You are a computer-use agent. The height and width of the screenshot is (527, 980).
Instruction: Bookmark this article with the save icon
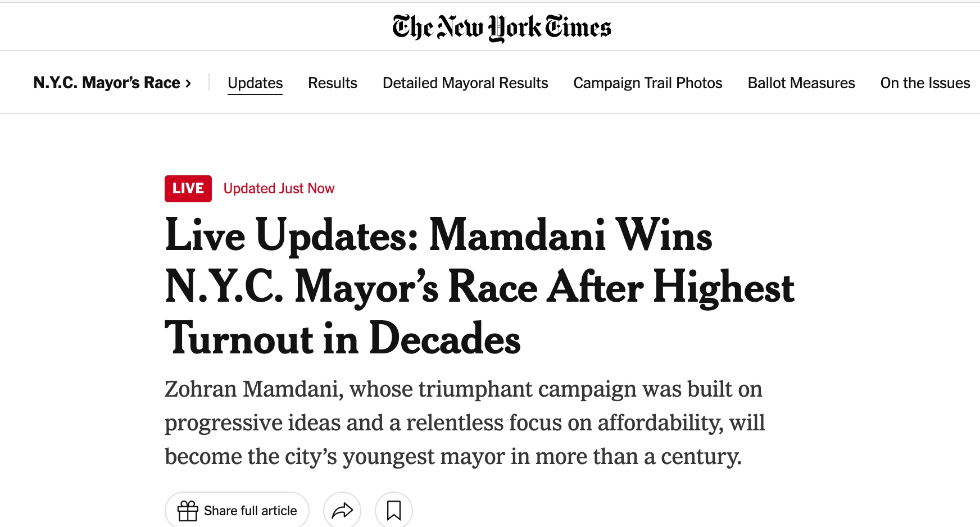click(x=394, y=511)
